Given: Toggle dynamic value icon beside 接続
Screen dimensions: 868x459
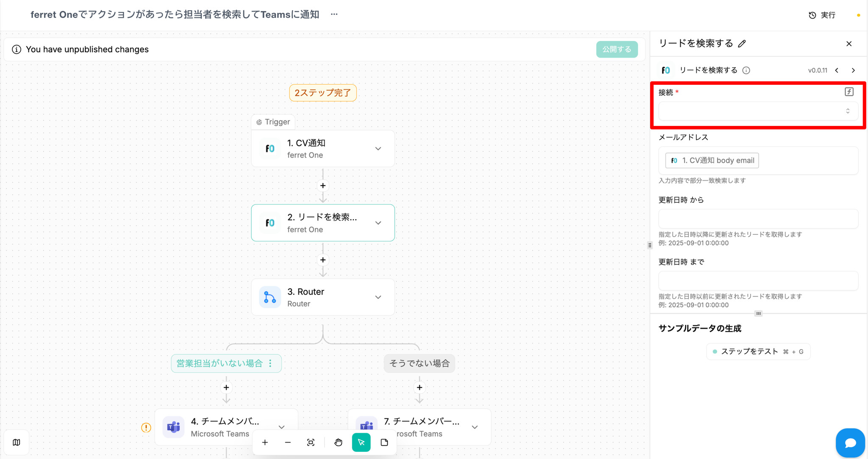Looking at the screenshot, I should point(849,92).
